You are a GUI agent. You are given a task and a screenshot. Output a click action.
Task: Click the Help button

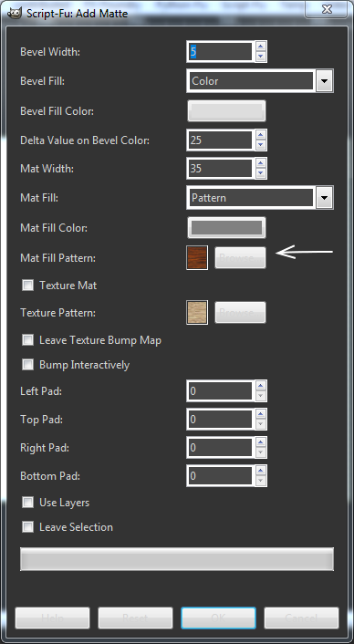(x=53, y=618)
